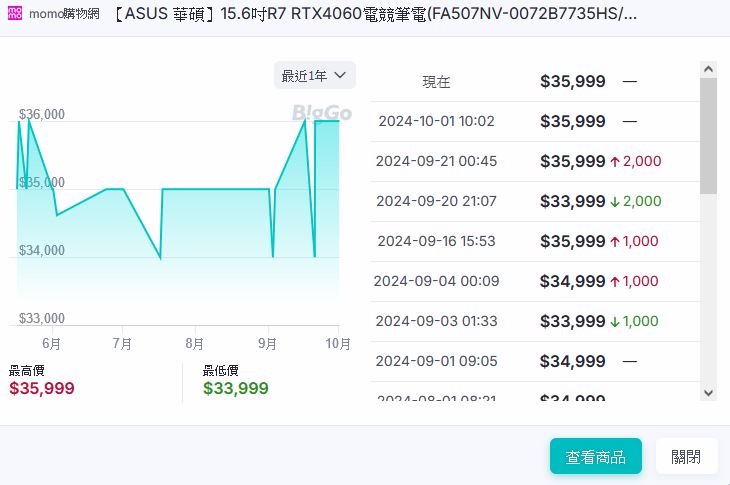Click the momo購物網 store name
Screen dimensions: 730x485
[x=64, y=13]
